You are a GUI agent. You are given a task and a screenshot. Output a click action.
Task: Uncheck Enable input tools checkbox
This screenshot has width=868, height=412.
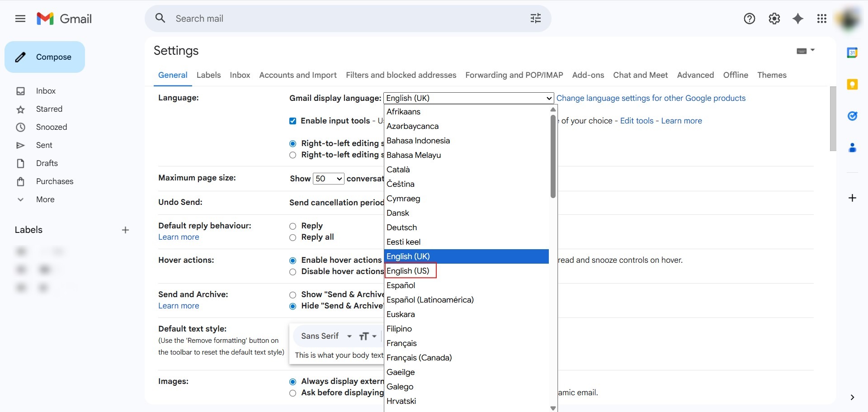292,121
